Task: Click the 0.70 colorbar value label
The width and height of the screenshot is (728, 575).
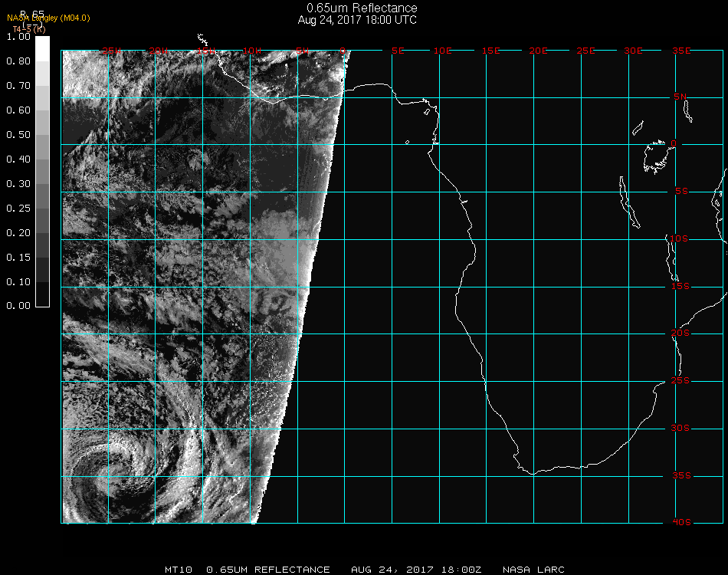Action: click(x=18, y=86)
